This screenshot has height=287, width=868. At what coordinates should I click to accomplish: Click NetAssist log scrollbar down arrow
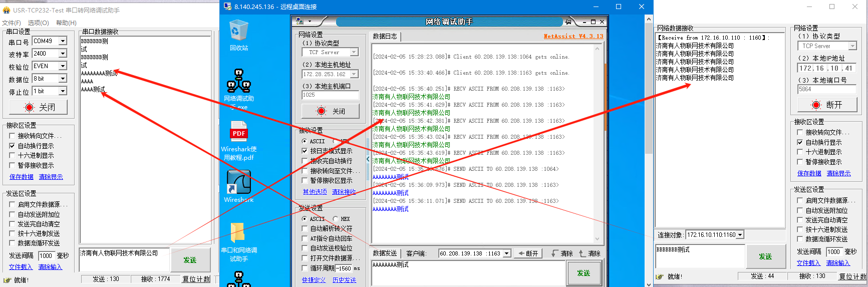coord(597,239)
